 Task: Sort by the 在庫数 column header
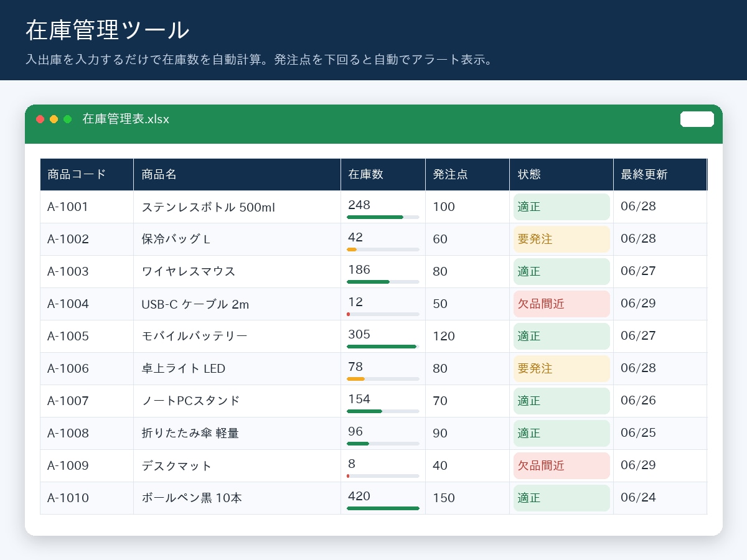pyautogui.click(x=383, y=175)
